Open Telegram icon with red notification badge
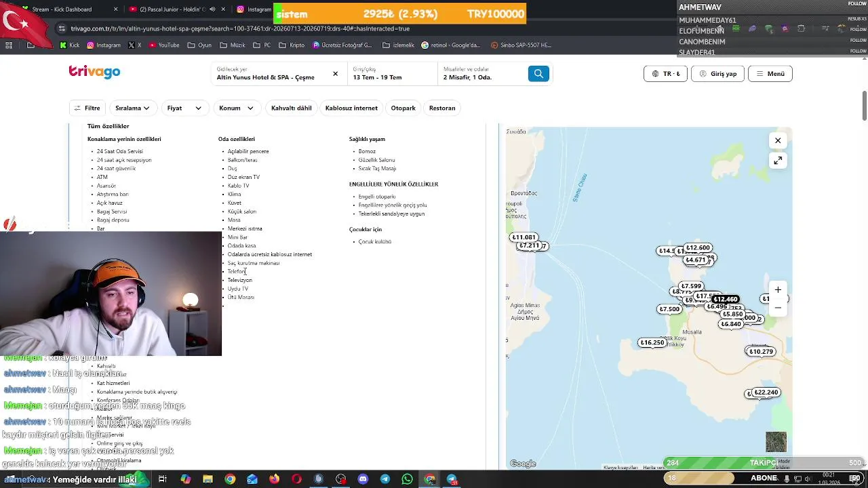The height and width of the screenshot is (488, 868). click(x=452, y=479)
